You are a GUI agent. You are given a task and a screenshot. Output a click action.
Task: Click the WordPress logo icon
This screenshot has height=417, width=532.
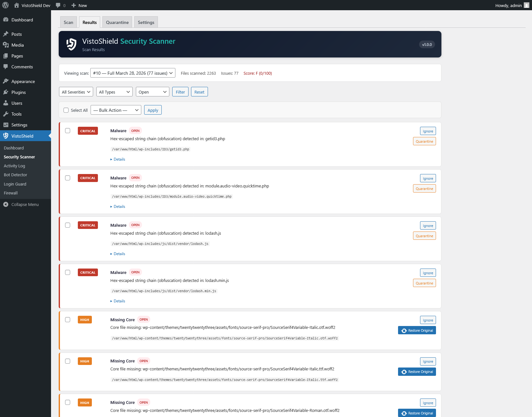point(5,5)
